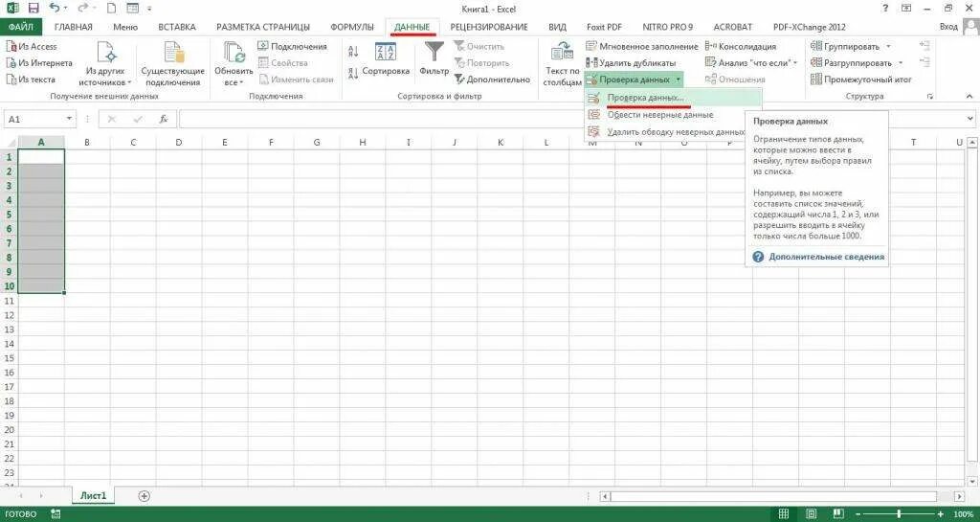Switch to ВСТАВКА (Insert) tab
The width and height of the screenshot is (980, 522).
click(x=177, y=27)
